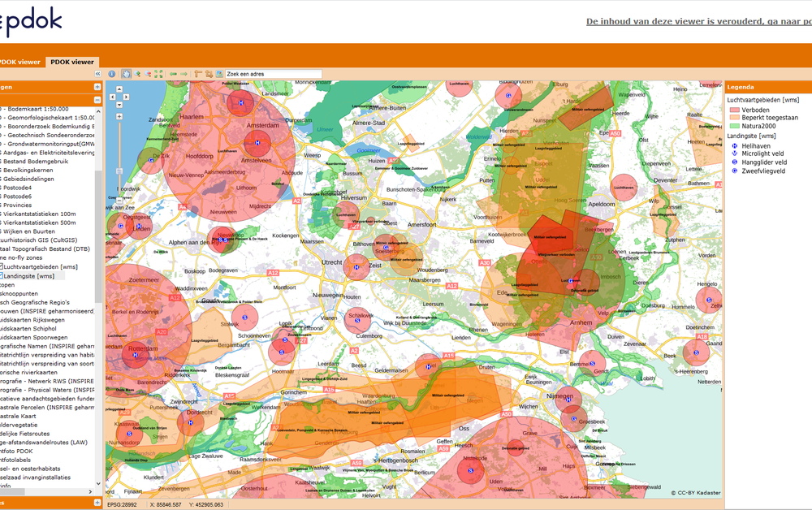Uncheck the Luchtvaartgebieden [wms] layer
Screen dimensions: 812x510
(1, 267)
